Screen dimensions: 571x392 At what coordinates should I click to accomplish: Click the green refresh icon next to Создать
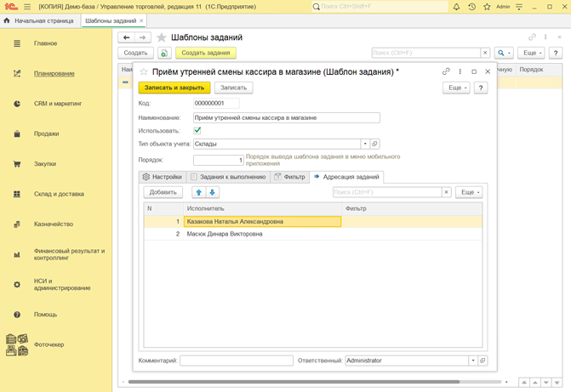pyautogui.click(x=163, y=53)
